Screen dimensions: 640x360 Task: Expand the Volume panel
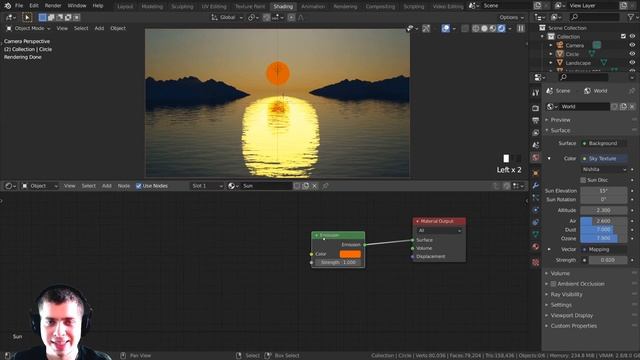(560, 273)
